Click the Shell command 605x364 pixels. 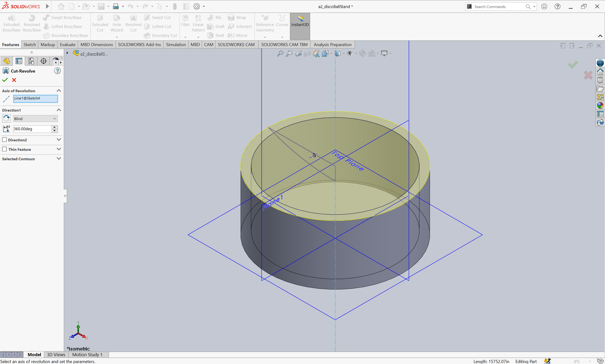[x=216, y=36]
